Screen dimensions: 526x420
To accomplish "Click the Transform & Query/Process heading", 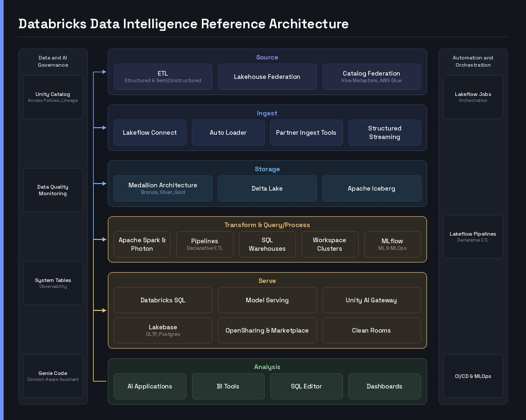I will point(267,225).
